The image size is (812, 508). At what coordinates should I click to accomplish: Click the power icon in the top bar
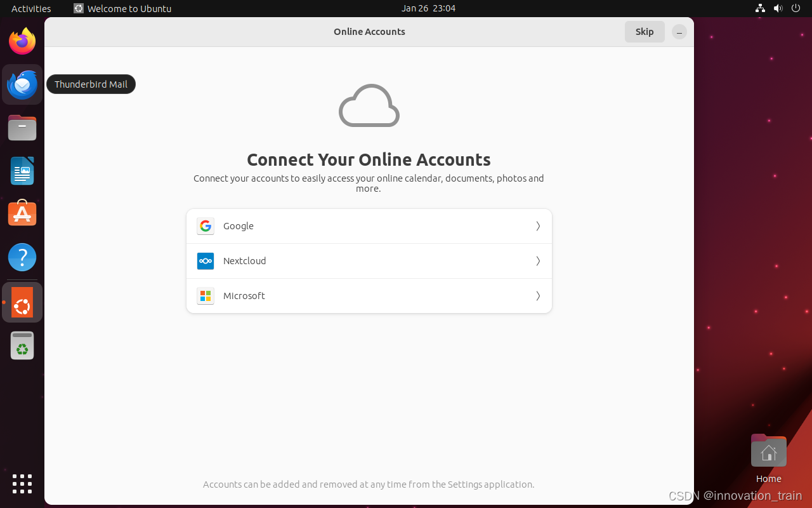pos(796,8)
